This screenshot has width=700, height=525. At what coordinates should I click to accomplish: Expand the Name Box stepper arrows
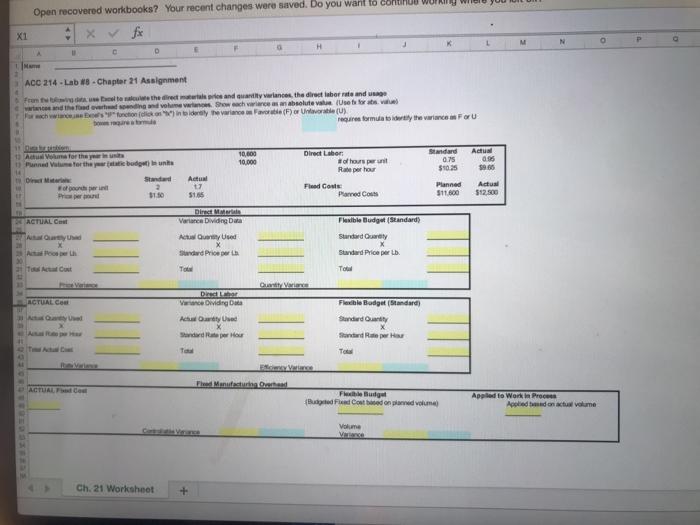67,34
